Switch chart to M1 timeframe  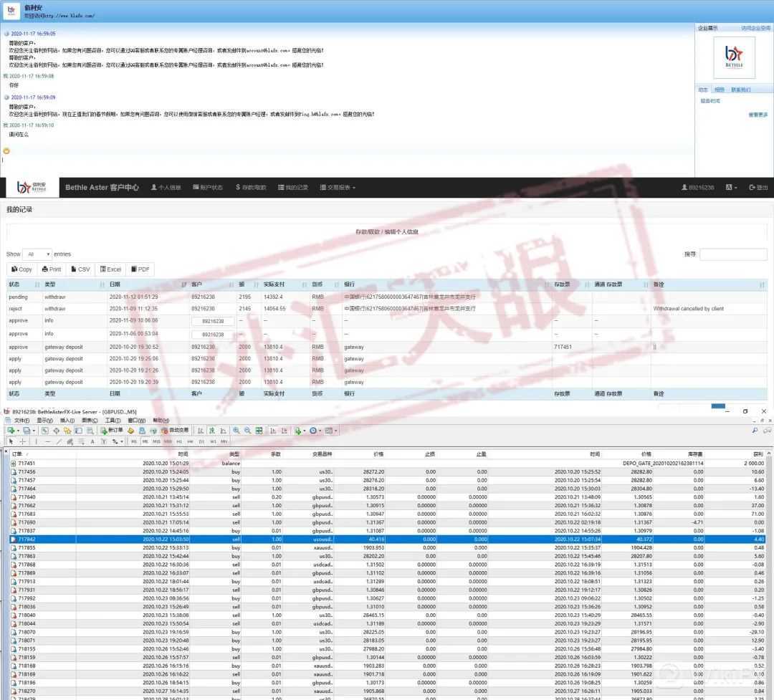click(134, 441)
